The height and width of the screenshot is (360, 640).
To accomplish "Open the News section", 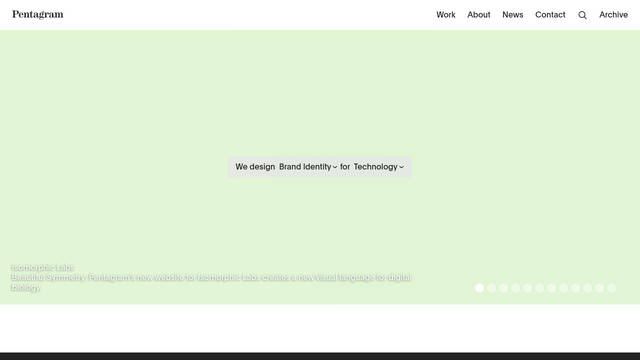I will [x=513, y=15].
